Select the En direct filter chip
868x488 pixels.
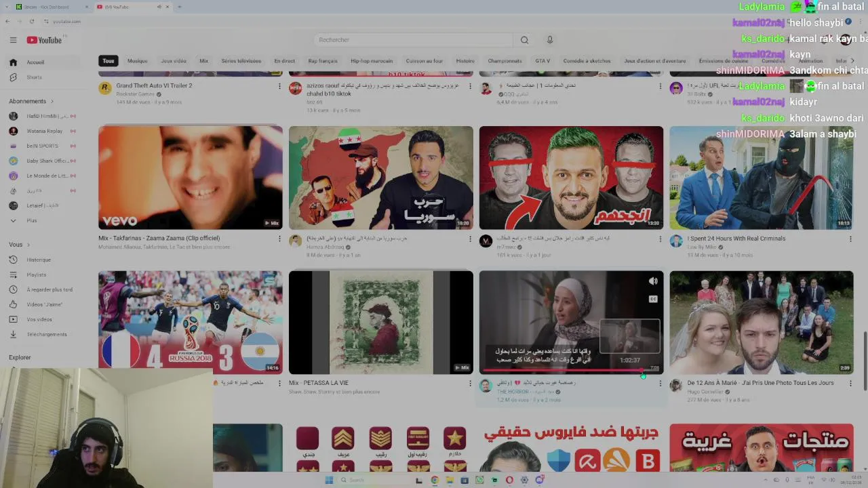click(x=284, y=61)
